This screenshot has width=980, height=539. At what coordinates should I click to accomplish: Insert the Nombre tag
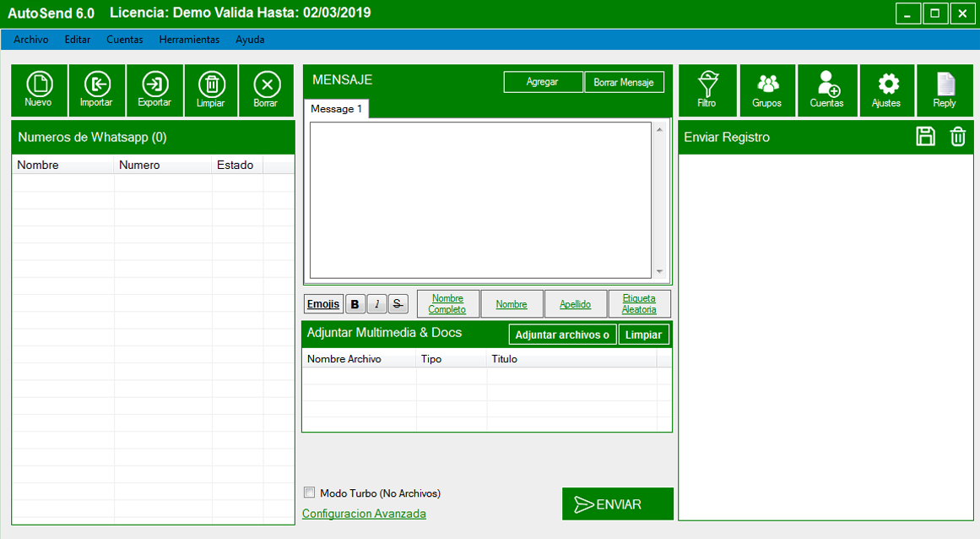tap(512, 304)
